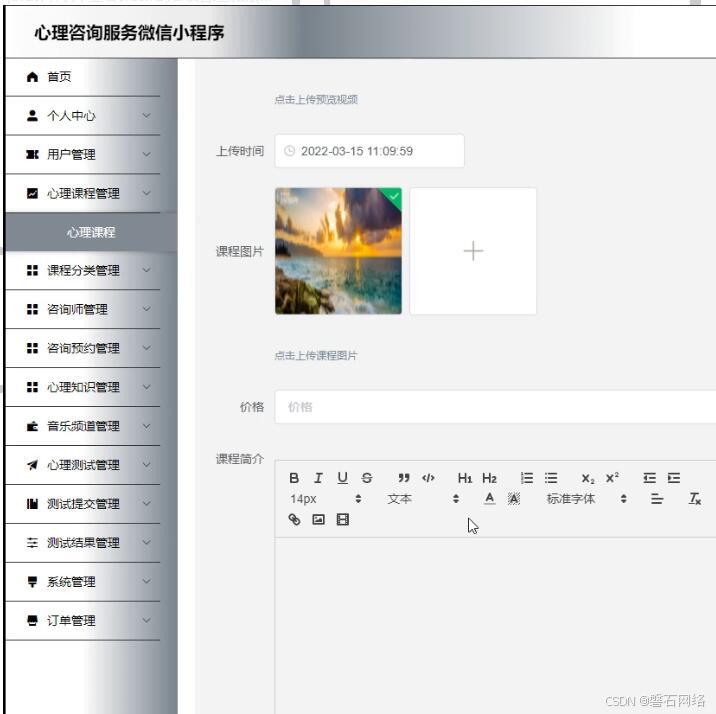
Task: Apply underline formatting
Action: (x=342, y=478)
